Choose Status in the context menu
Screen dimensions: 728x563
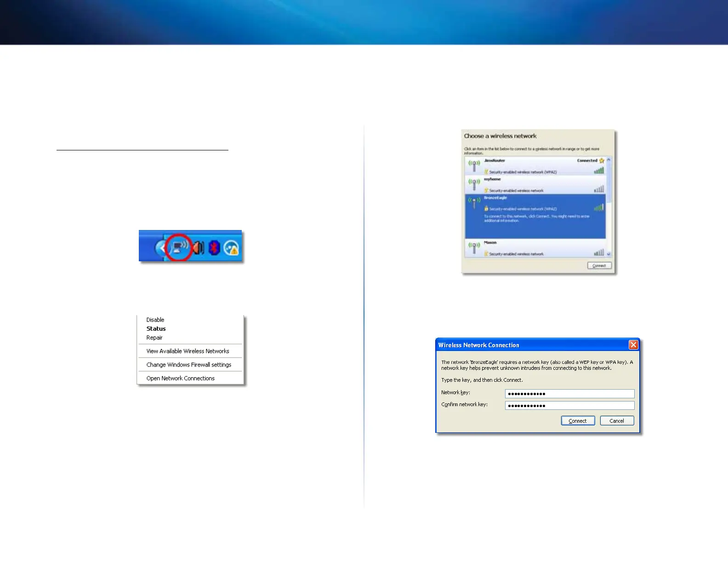(156, 328)
